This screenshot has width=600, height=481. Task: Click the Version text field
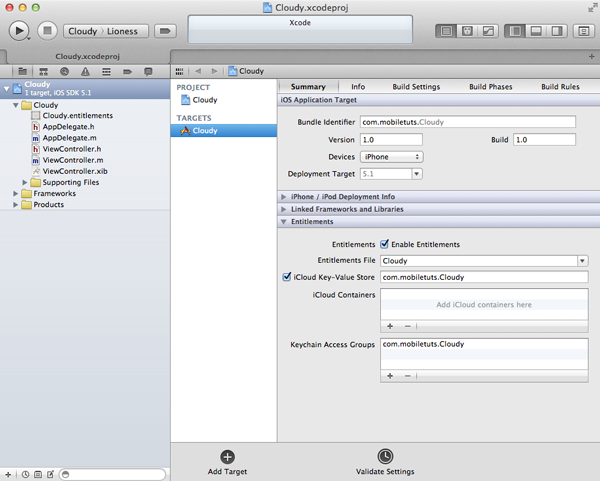click(x=391, y=140)
